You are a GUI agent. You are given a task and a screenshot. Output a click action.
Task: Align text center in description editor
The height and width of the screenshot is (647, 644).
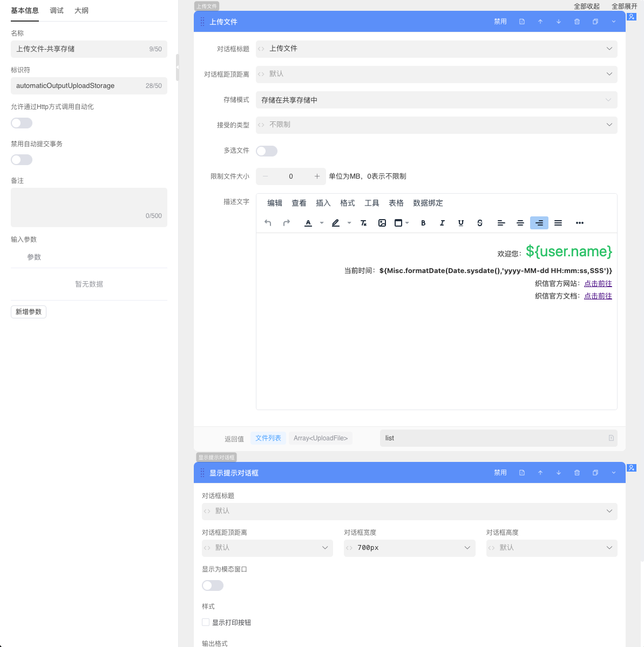point(520,223)
